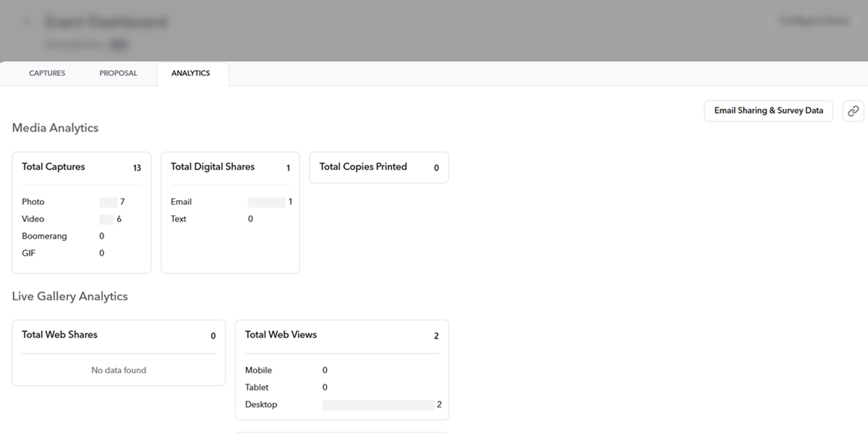Click the Total Web Views title

[x=281, y=335]
